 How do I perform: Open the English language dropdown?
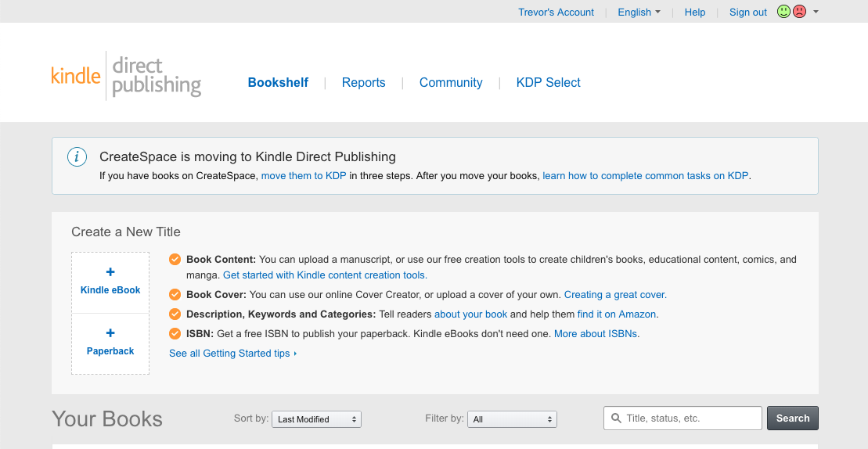[x=639, y=12]
